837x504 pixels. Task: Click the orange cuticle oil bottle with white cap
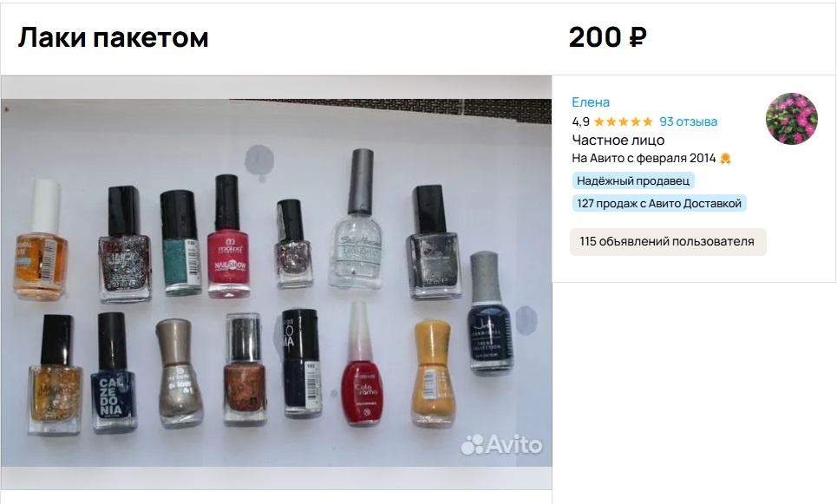[42, 239]
